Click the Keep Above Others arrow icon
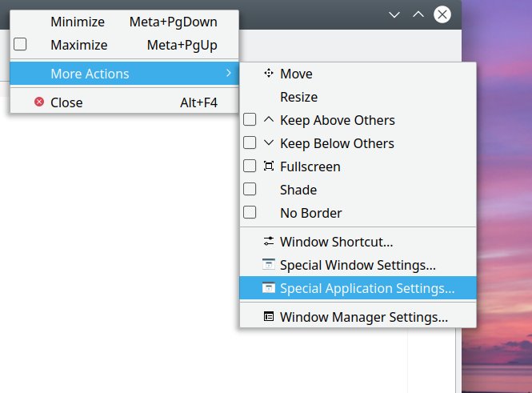 (268, 120)
